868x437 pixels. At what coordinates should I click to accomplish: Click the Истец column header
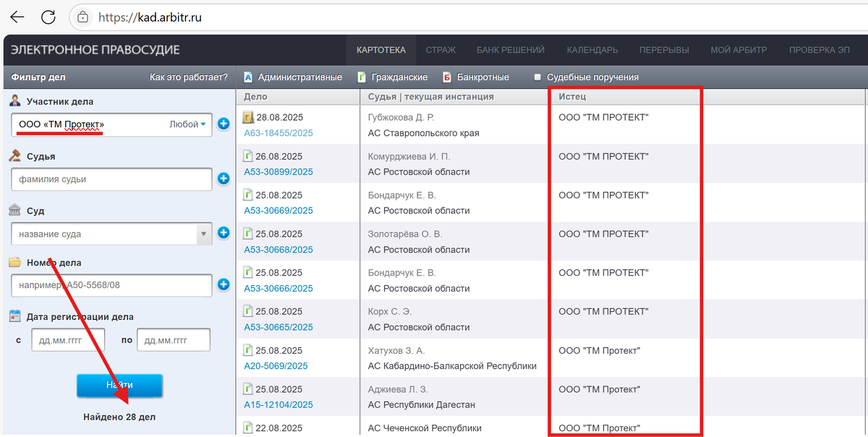[572, 96]
